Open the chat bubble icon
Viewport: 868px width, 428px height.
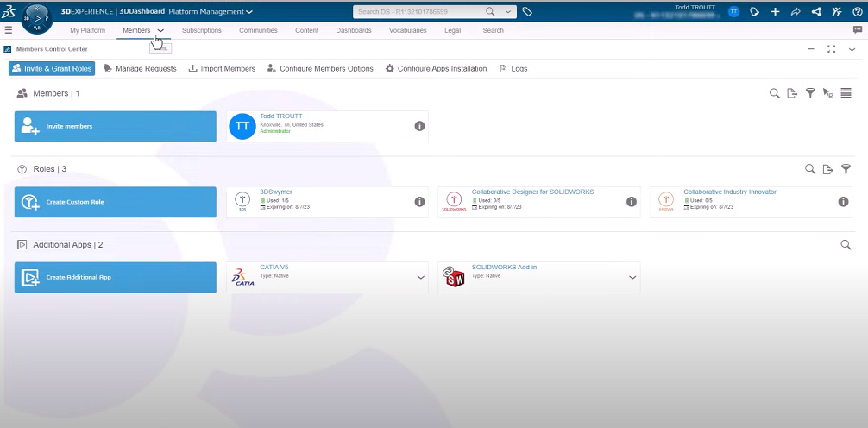point(858,30)
